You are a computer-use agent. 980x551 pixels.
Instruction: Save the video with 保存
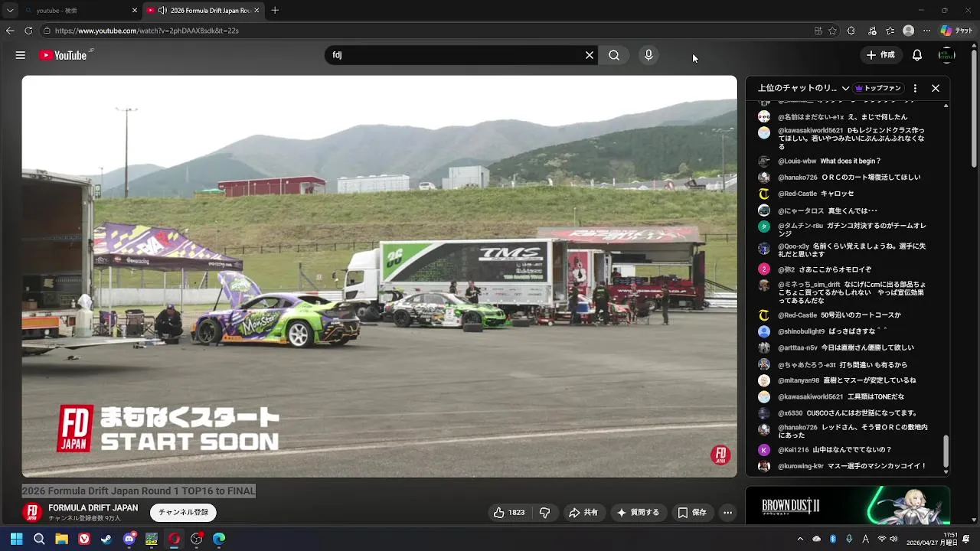(x=692, y=513)
